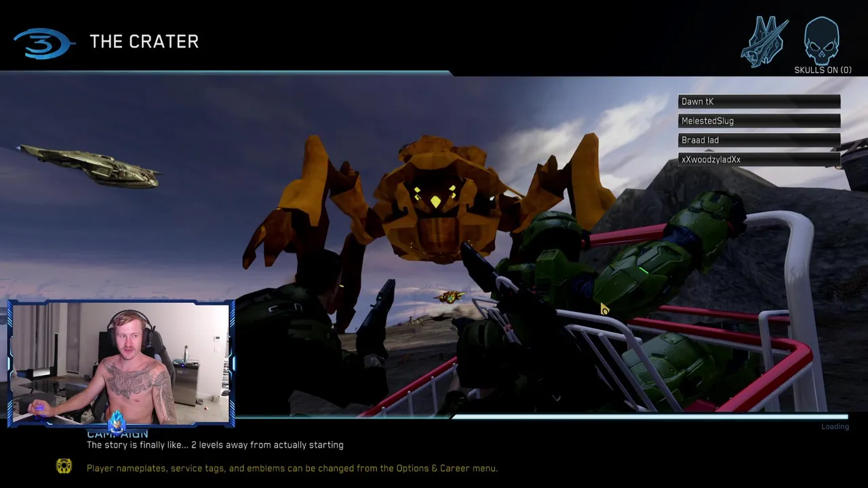Screen dimensions: 868x488
Task: Select player Dawn tK in roster
Action: (759, 102)
